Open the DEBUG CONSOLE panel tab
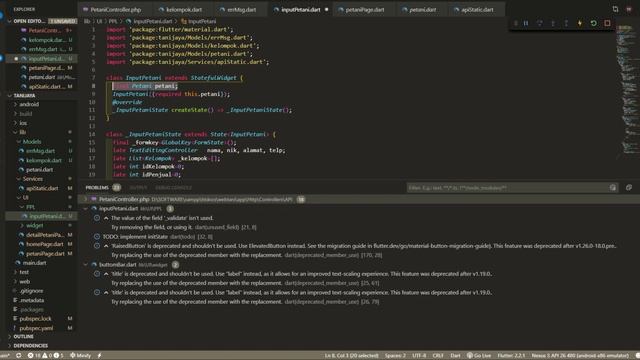 173,188
